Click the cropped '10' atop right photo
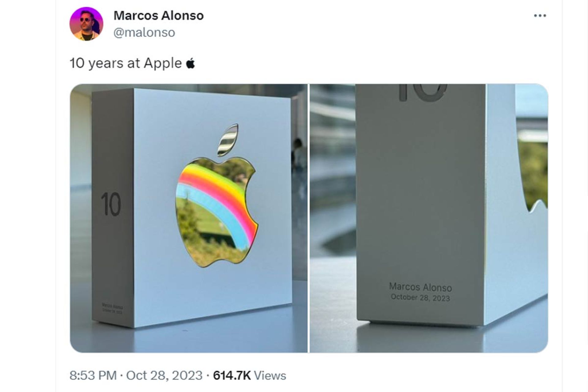Viewport: 588px width, 392px height. [x=423, y=92]
